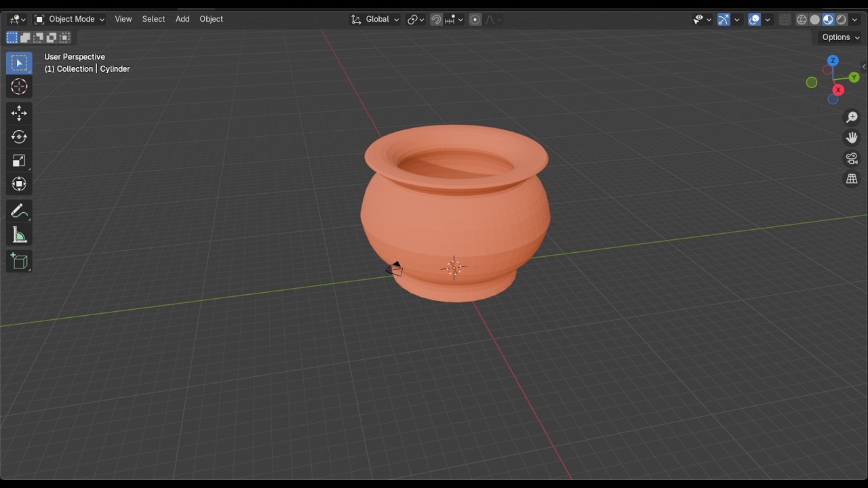Select the Measure tool
This screenshot has height=488, width=868.
(19, 235)
